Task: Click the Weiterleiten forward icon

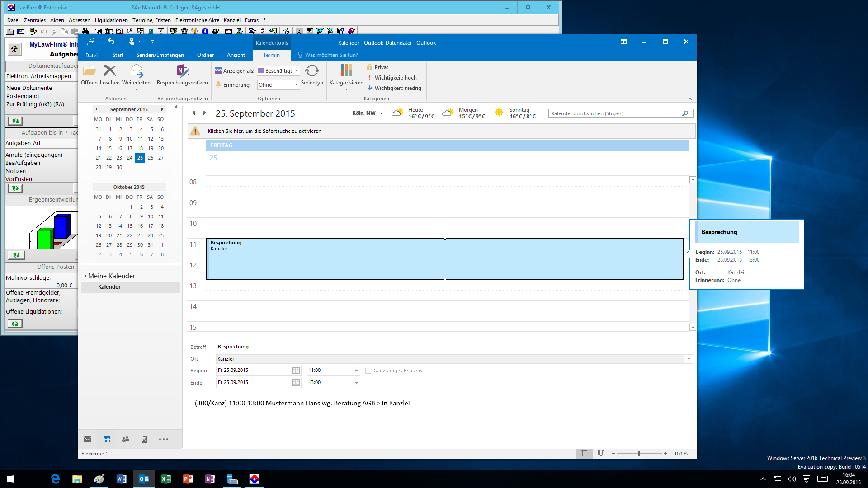Action: tap(136, 71)
